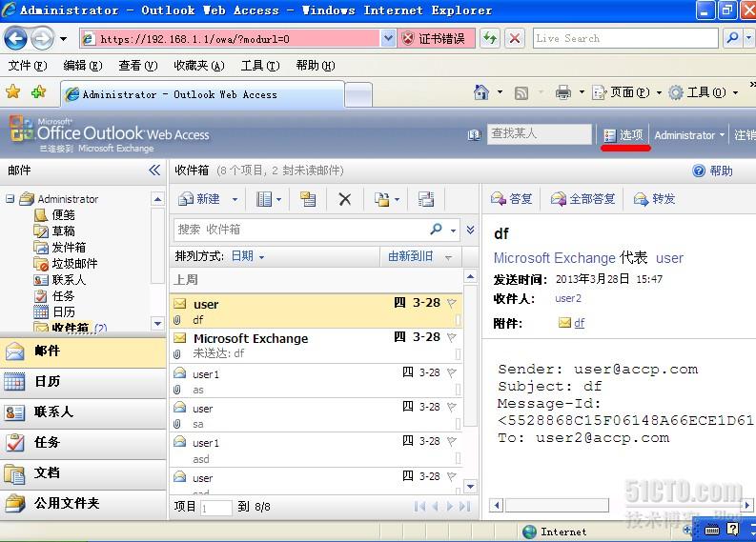Viewport: 756px width, 542px height.
Task: Click the RSS feeds icon
Action: [x=521, y=92]
